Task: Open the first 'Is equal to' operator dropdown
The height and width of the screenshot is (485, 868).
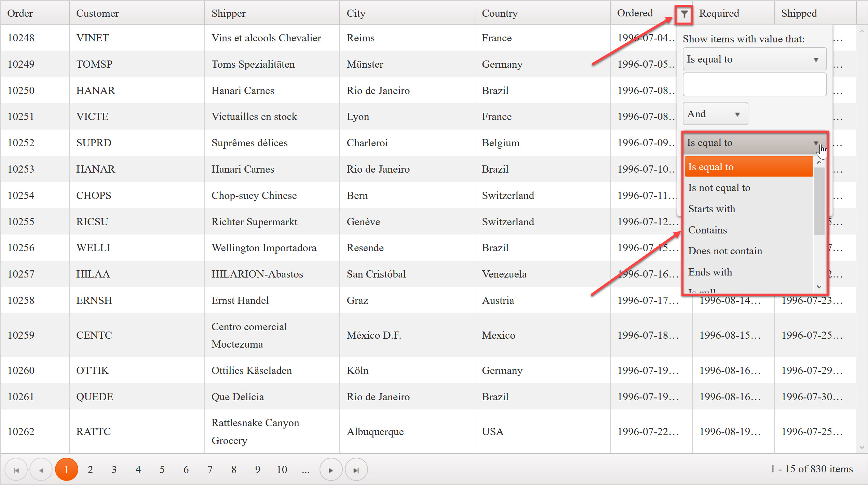Action: [x=754, y=59]
